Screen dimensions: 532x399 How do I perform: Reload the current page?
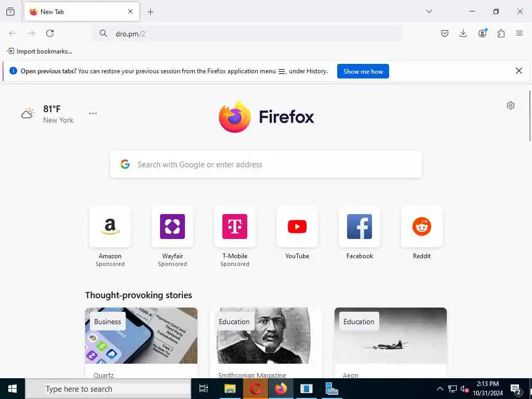click(50, 33)
